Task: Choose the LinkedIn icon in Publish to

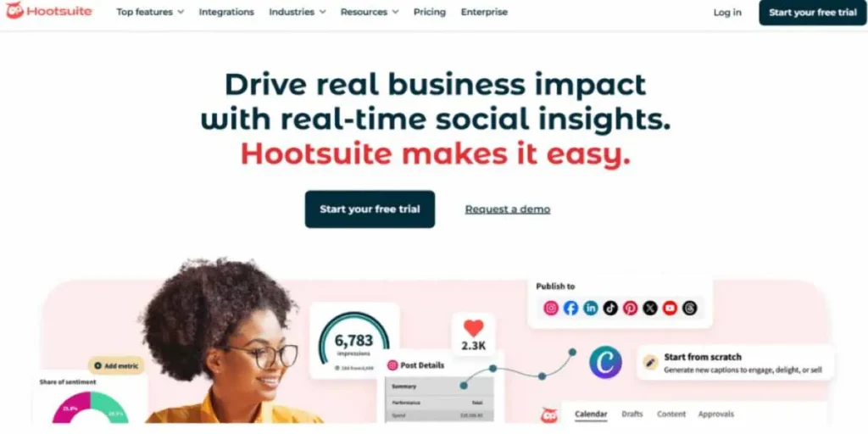Action: point(591,309)
